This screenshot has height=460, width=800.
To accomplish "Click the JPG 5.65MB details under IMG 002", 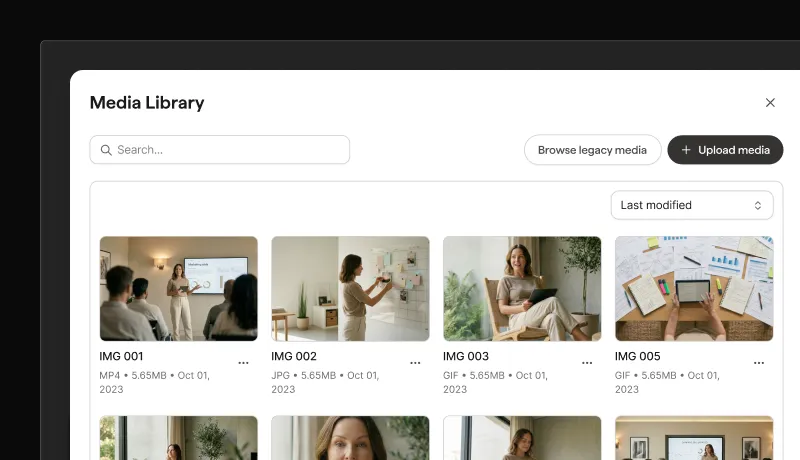I will [x=325, y=382].
